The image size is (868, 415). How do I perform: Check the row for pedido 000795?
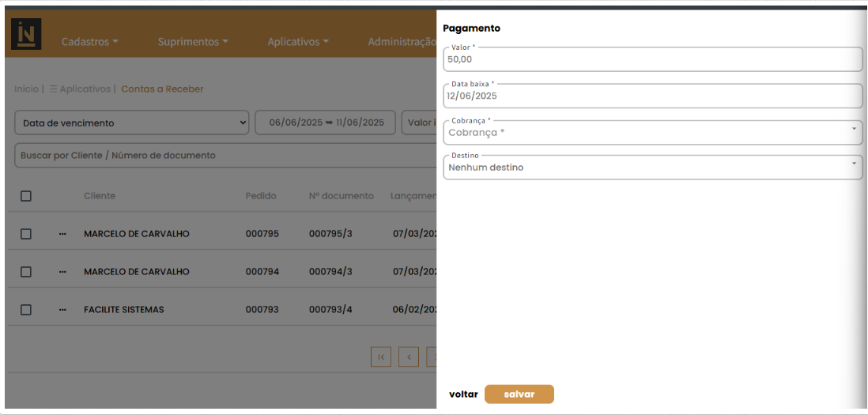click(26, 234)
